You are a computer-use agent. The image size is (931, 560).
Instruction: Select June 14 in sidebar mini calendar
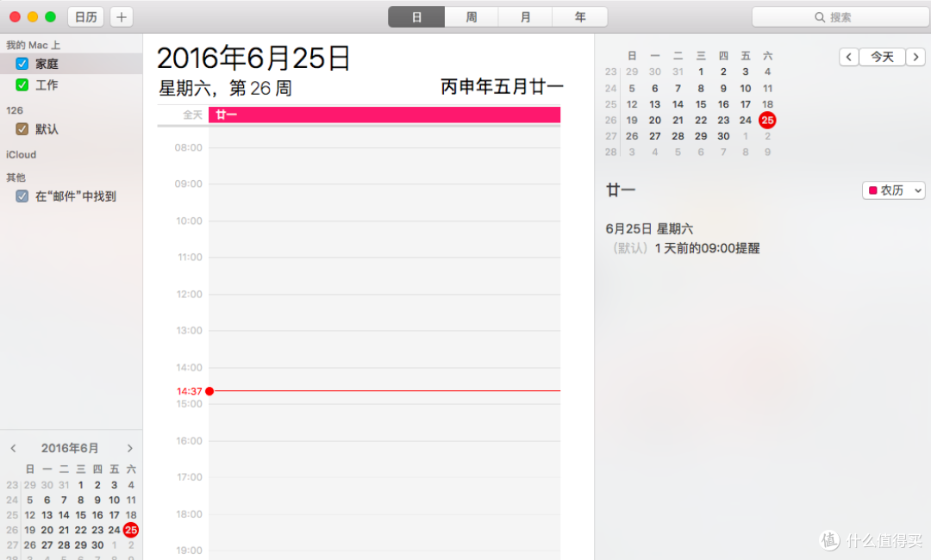point(64,515)
